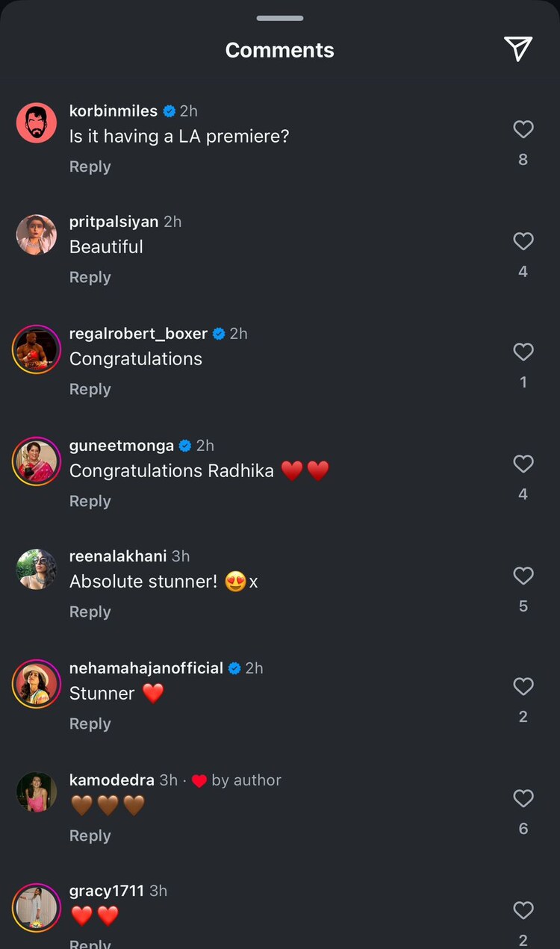Open reenalakhani's profile avatar
The height and width of the screenshot is (949, 560).
click(x=36, y=570)
